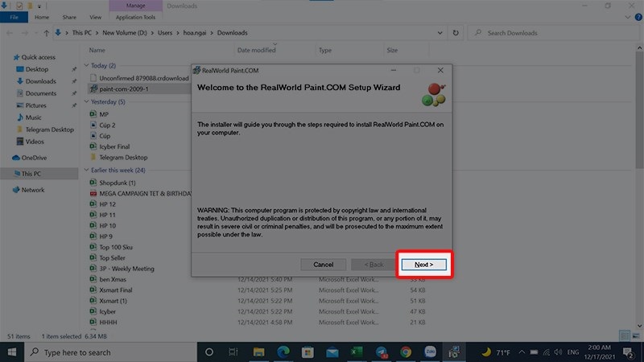
Task: Collapse the Yesterday file group
Action: [x=87, y=102]
